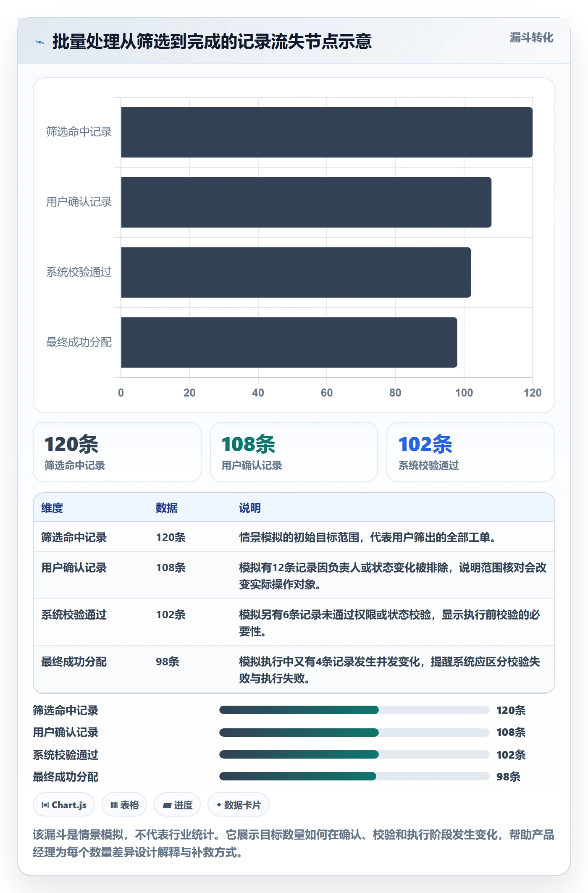Viewport: 588px width, 893px height.
Task: Click the table description starting 模拟另有6条记录
Action: [x=389, y=623]
